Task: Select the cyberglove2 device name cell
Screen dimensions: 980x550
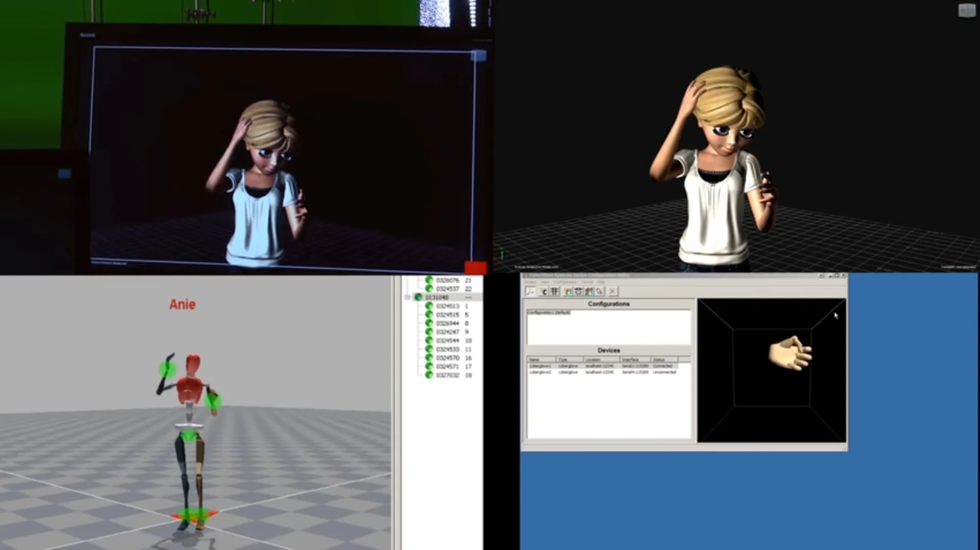Action: coord(540,372)
